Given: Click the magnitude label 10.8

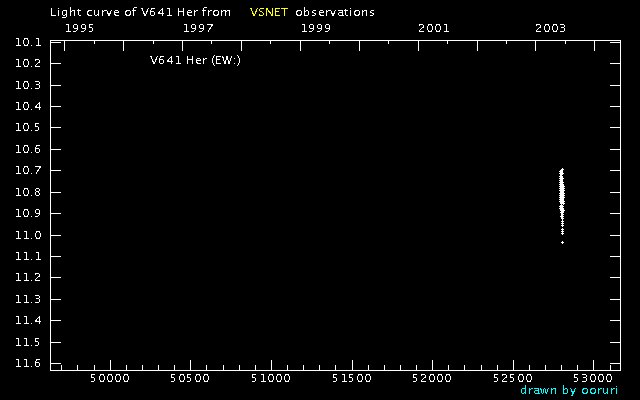Looking at the screenshot, I should 28,192.
